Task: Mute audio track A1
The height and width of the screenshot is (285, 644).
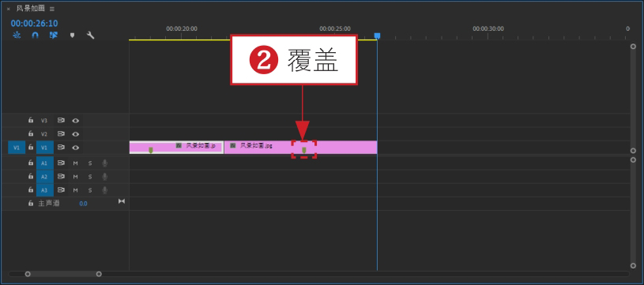Action: 76,163
